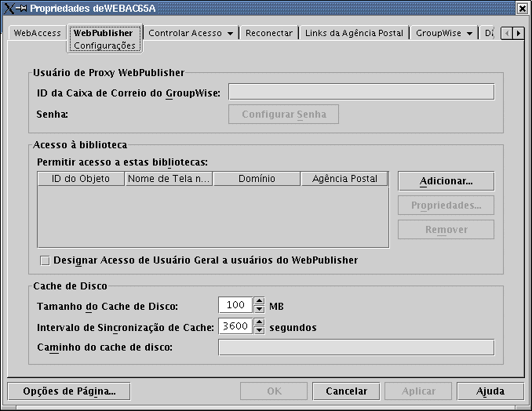Viewport: 532px width, 411px height.
Task: Click the pin icon in title bar
Action: tap(21, 8)
